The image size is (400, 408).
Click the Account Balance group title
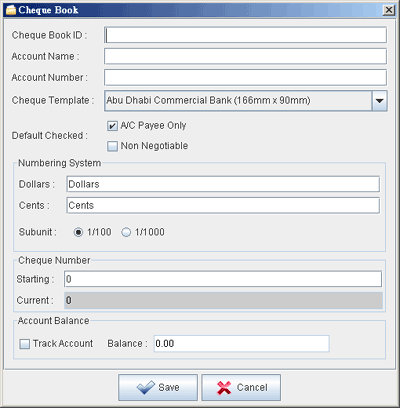coord(53,321)
